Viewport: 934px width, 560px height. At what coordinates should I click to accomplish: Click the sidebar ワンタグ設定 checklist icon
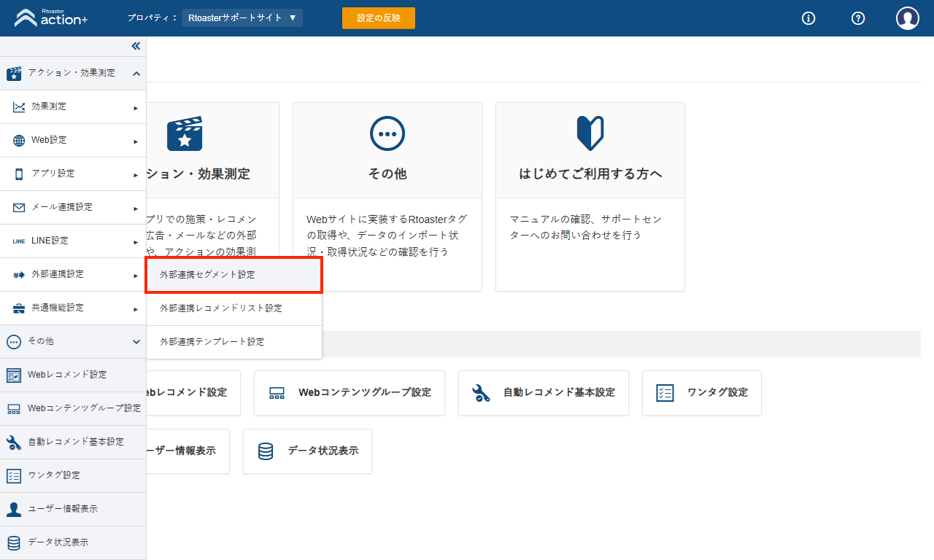[x=14, y=476]
